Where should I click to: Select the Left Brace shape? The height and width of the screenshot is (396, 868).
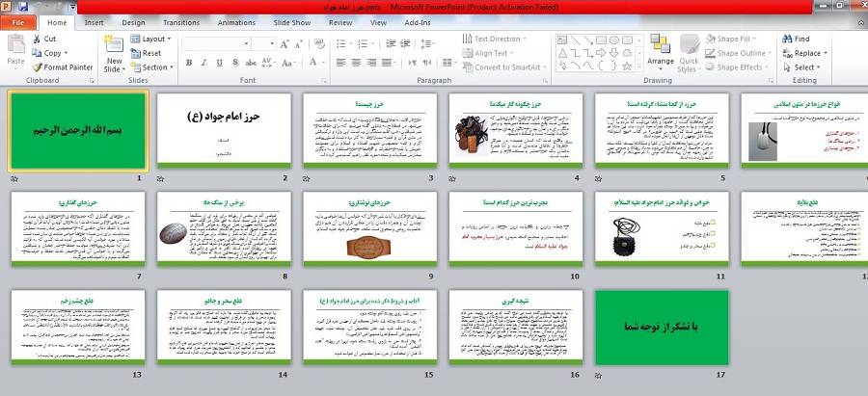point(601,66)
